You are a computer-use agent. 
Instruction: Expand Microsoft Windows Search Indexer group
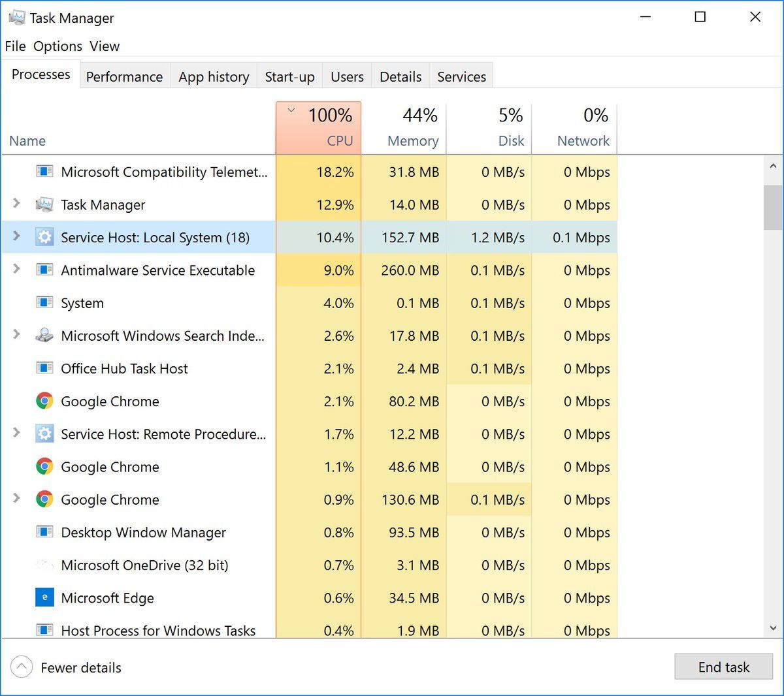tap(16, 334)
